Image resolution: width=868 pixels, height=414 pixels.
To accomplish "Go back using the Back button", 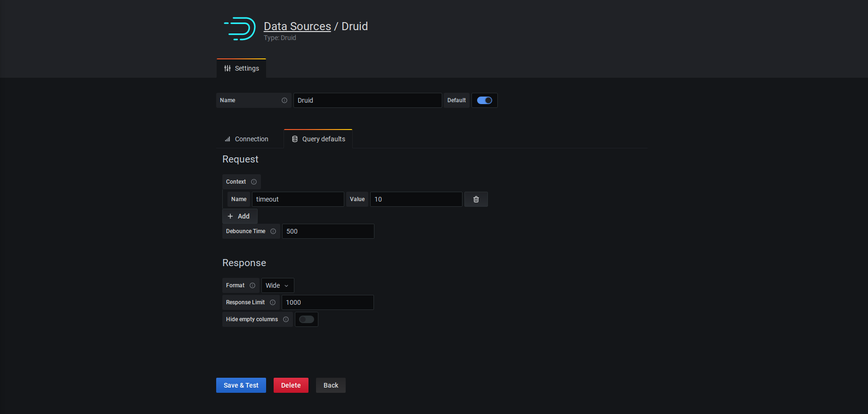I will [x=331, y=385].
